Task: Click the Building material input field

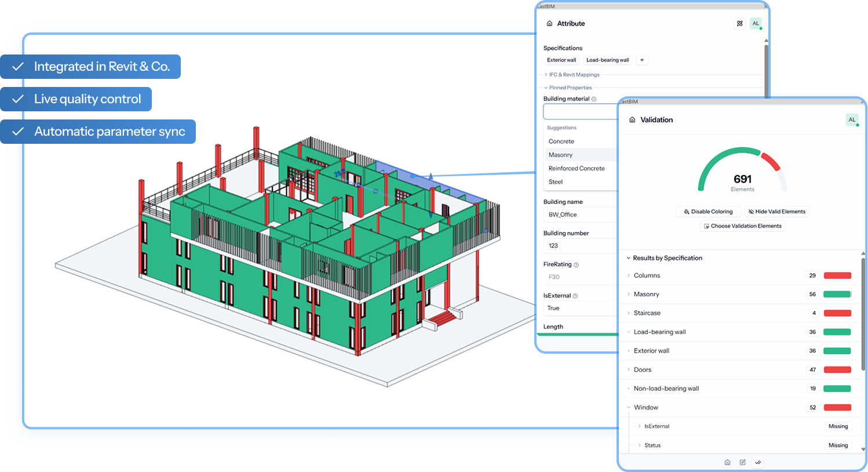Action: [580, 112]
